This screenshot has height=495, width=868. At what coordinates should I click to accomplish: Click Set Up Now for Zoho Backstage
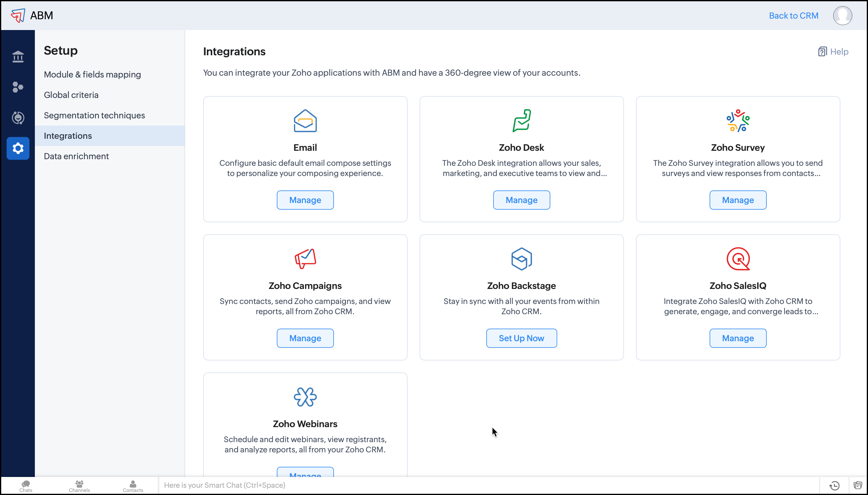click(521, 338)
